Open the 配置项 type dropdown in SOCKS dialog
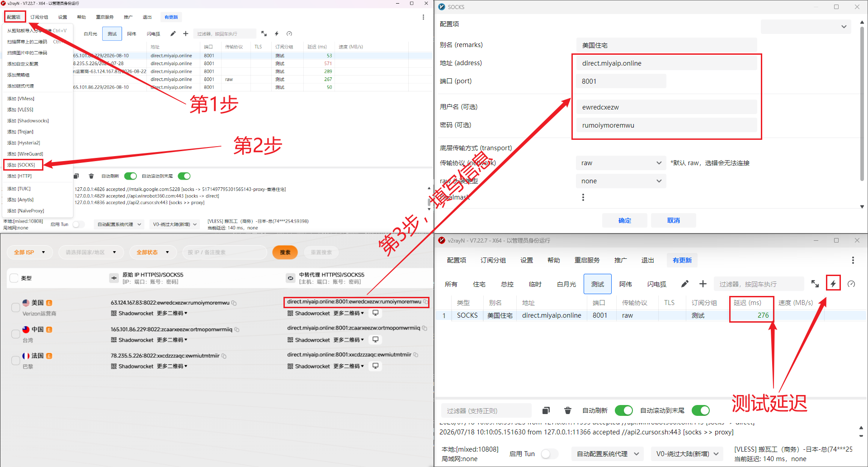The height and width of the screenshot is (467, 868). click(806, 27)
